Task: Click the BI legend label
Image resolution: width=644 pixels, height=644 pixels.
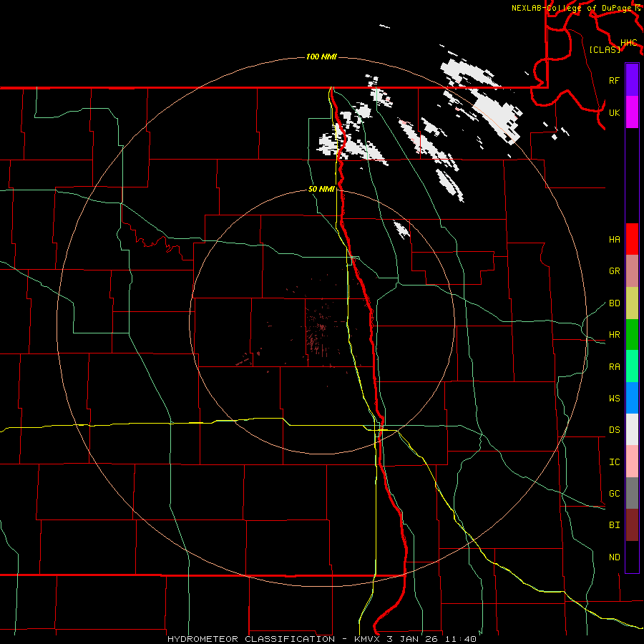Action: coord(615,525)
